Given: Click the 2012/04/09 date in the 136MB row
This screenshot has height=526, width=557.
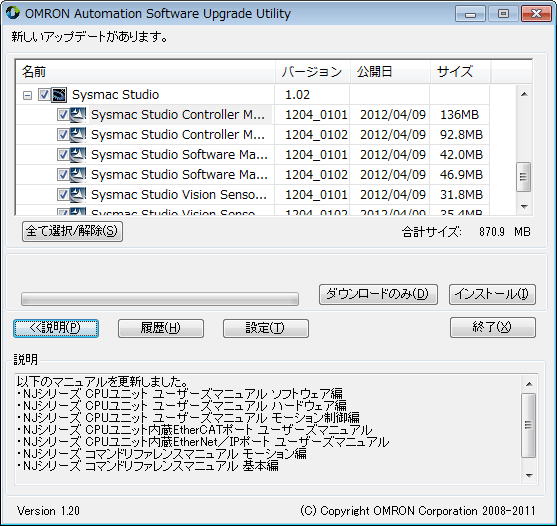Looking at the screenshot, I should 393,115.
